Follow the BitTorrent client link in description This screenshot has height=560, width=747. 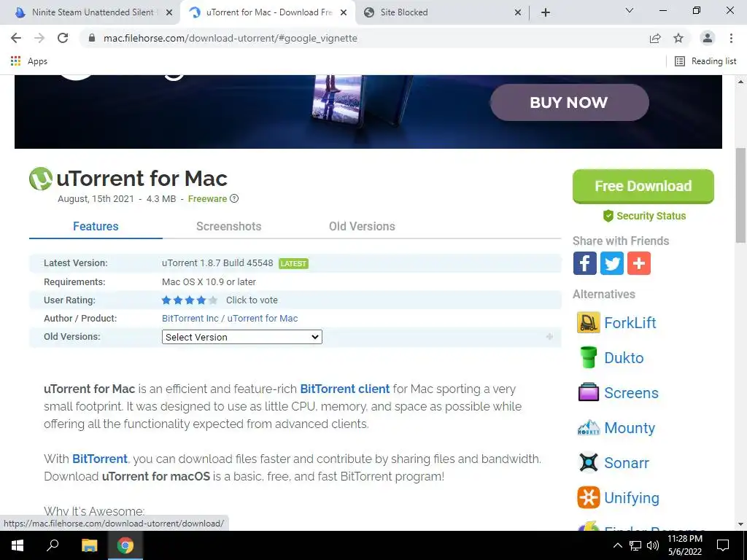[345, 389]
